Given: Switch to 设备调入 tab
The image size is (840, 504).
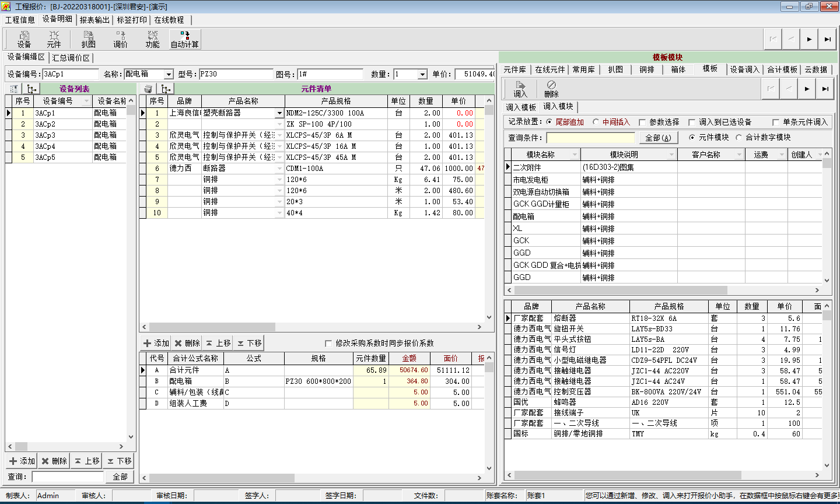Looking at the screenshot, I should (x=745, y=69).
